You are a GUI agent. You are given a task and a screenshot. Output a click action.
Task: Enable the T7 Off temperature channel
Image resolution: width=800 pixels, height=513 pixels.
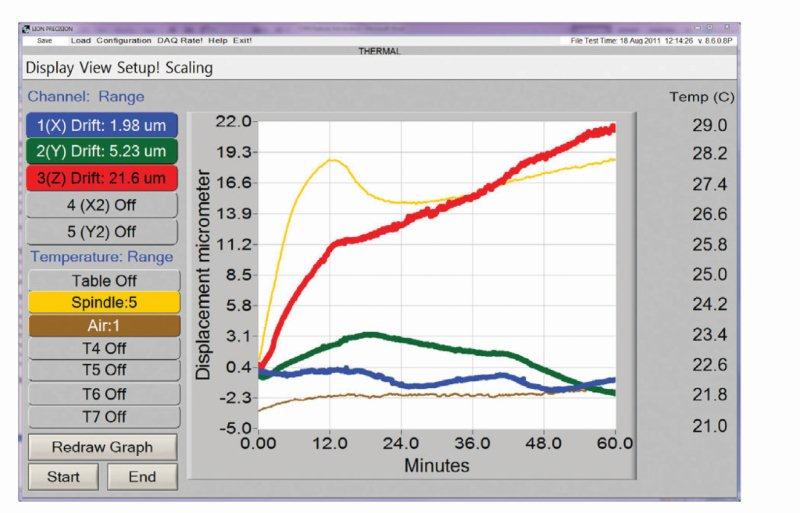[x=104, y=416]
